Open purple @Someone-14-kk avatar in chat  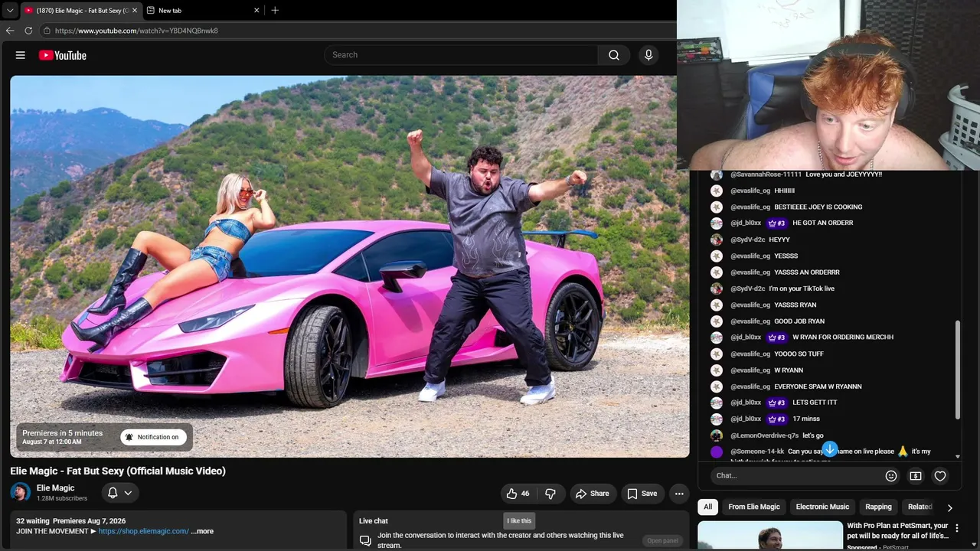click(717, 452)
